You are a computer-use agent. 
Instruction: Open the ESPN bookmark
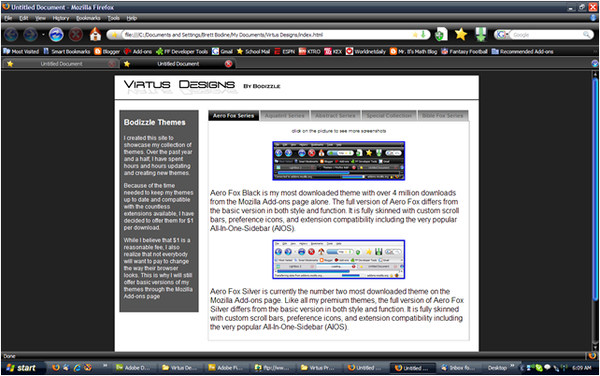(x=284, y=51)
